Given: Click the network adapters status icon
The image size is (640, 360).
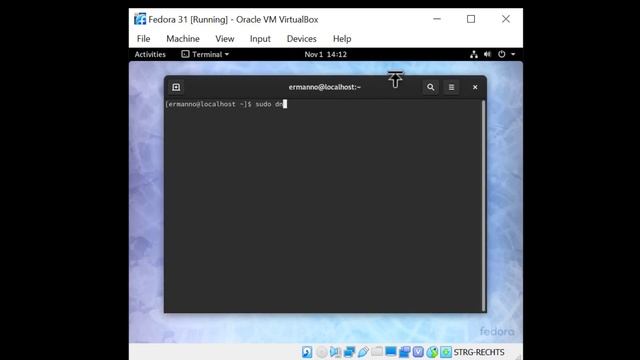Looking at the screenshot, I should tap(349, 352).
